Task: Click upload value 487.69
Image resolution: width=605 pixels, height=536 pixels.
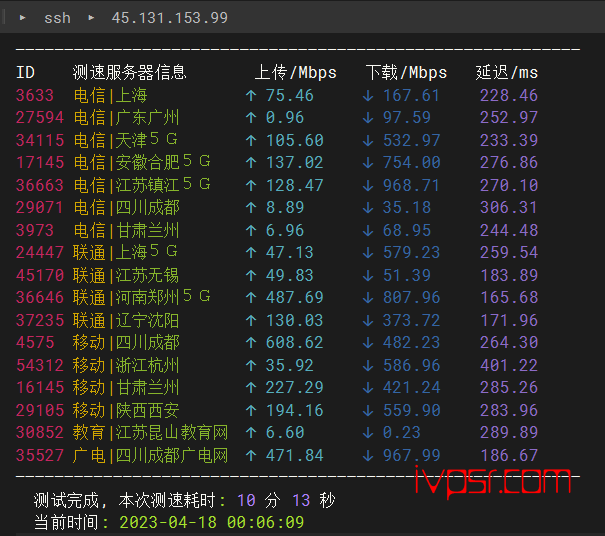Action: coord(294,297)
